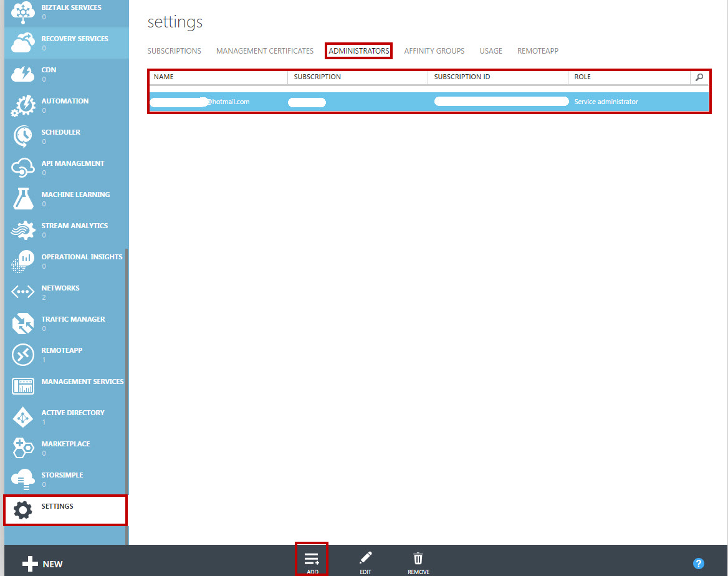Click the Service administrator role cell
The width and height of the screenshot is (728, 576).
pyautogui.click(x=606, y=102)
